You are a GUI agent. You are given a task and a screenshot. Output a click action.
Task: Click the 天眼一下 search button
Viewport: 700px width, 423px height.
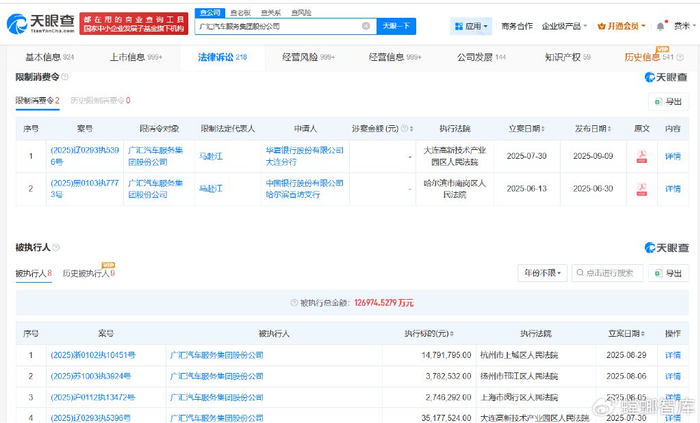(x=396, y=26)
